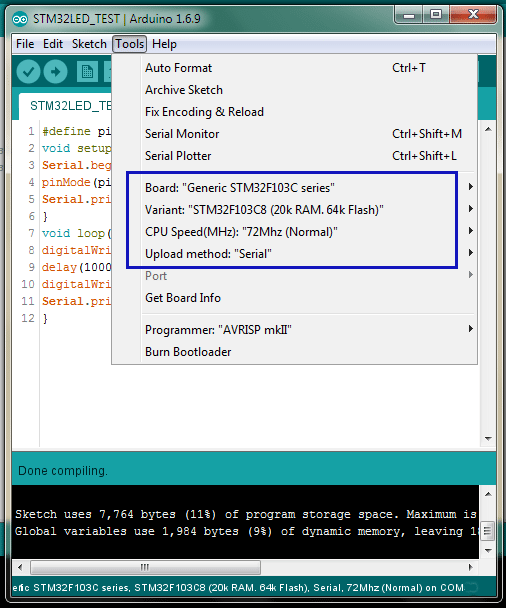Screen dimensions: 506x608
Task: Click the Arduino logo in title bar
Action: [x=20, y=19]
